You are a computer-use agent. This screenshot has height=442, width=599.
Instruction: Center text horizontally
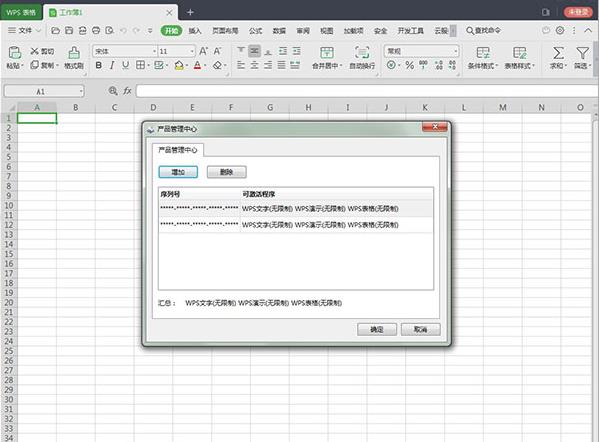[x=254, y=65]
